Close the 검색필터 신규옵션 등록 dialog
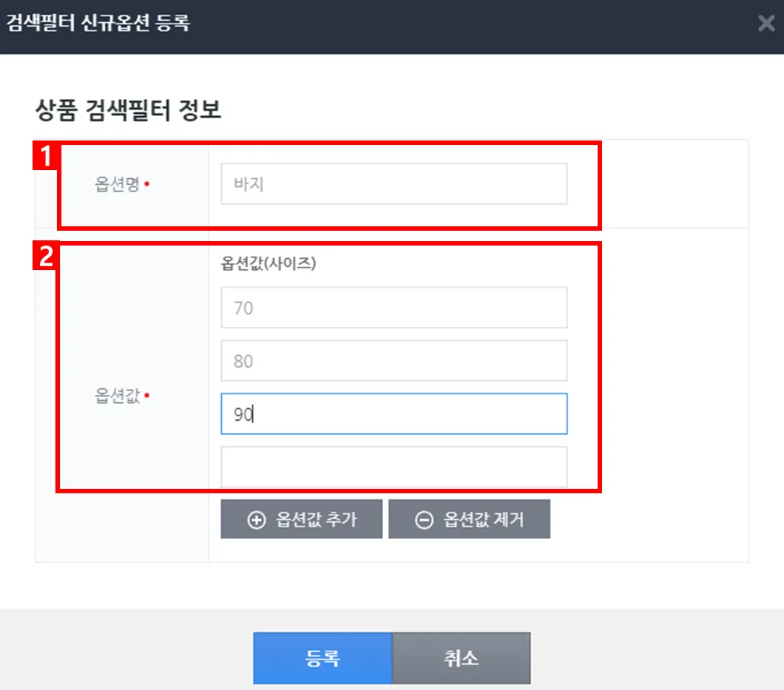 tap(766, 24)
